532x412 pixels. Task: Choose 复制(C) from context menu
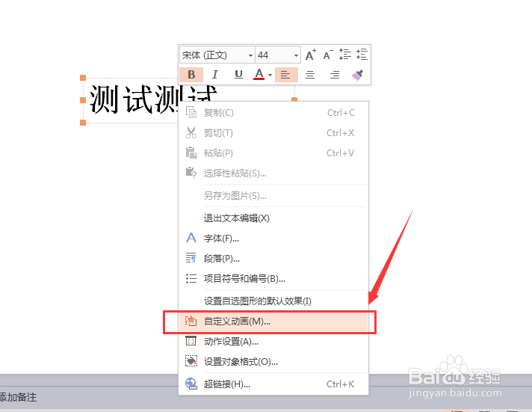click(273, 113)
